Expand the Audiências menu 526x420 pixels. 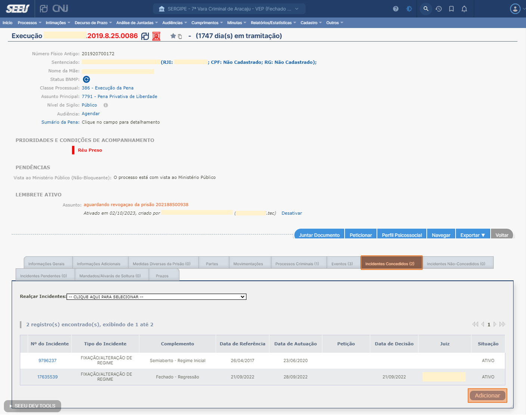pos(174,23)
